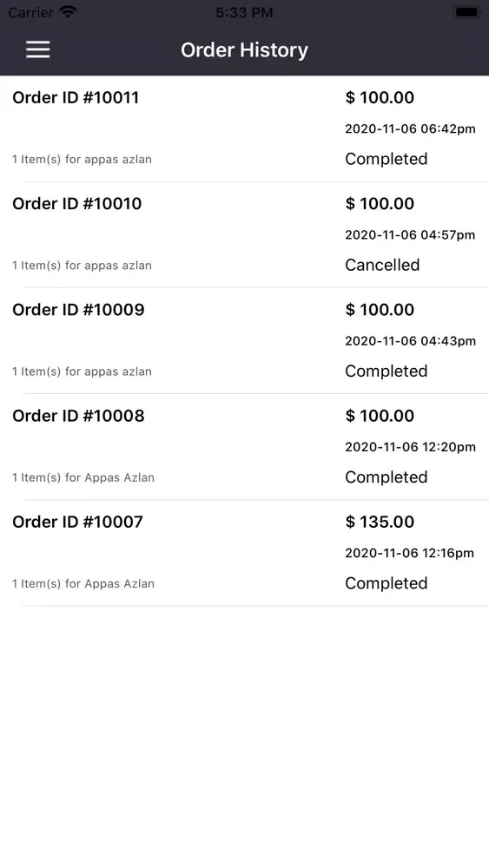
Task: Select the 2020-11-06 04:57pm timestamp
Action: (410, 234)
